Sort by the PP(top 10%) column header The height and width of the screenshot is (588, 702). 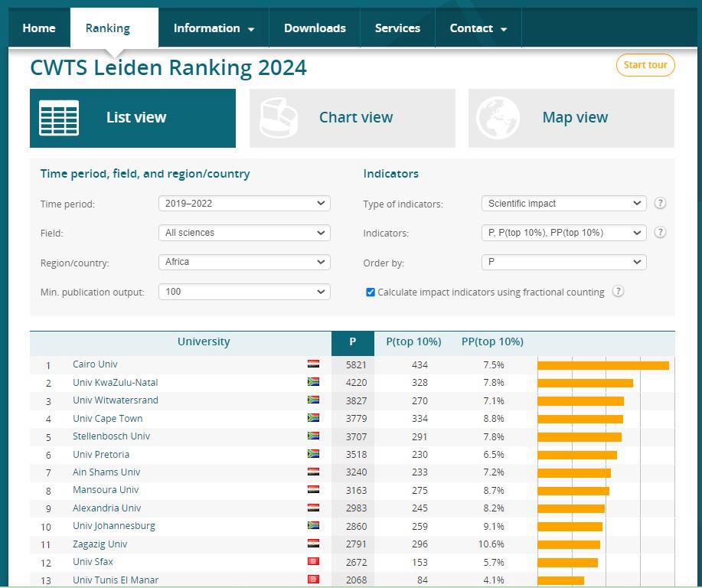coord(492,342)
